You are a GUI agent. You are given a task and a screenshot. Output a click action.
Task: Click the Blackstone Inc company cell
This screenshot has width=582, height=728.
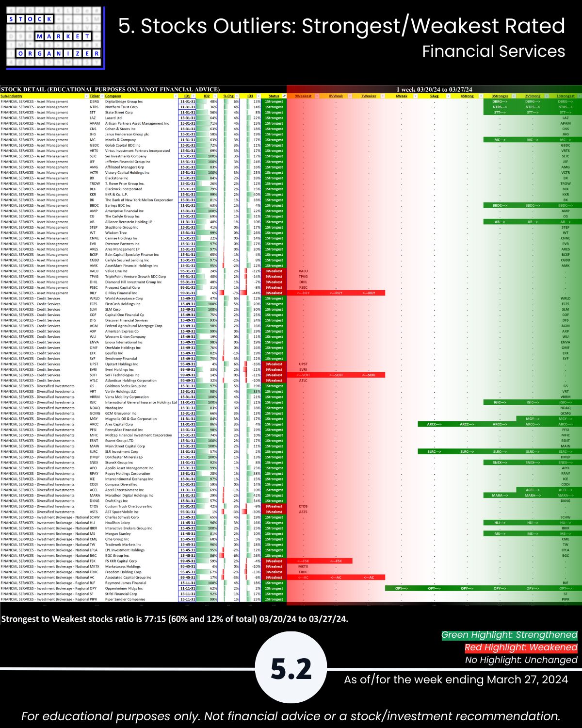coord(141,178)
